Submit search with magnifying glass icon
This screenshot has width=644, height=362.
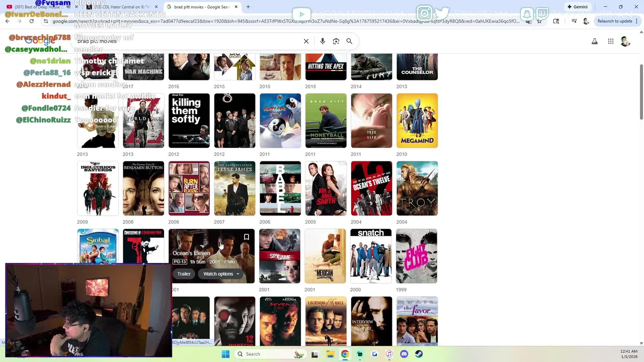click(x=349, y=41)
